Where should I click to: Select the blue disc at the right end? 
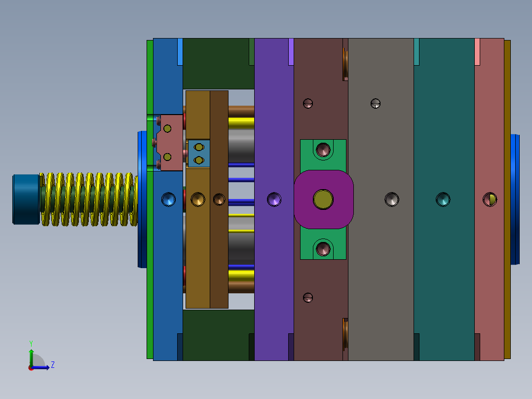point(515,199)
